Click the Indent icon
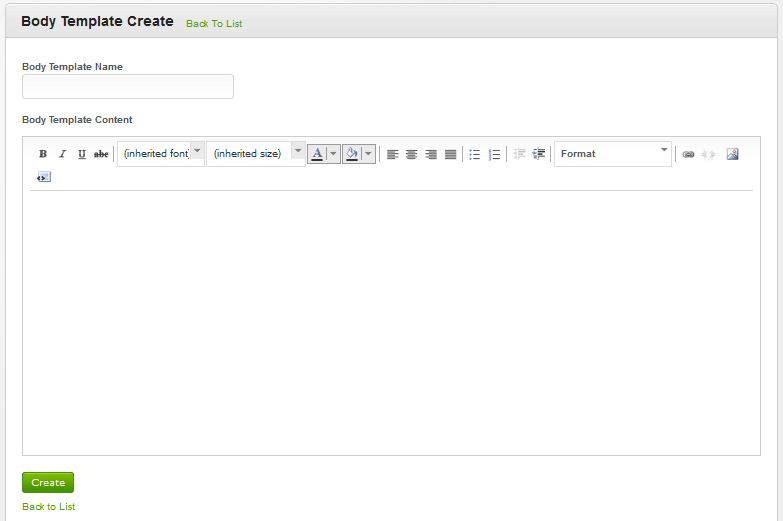Viewport: 783px width, 521px height. coord(539,154)
